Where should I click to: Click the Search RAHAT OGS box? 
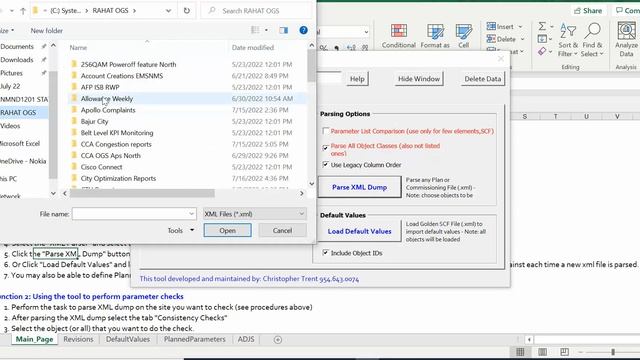256,11
